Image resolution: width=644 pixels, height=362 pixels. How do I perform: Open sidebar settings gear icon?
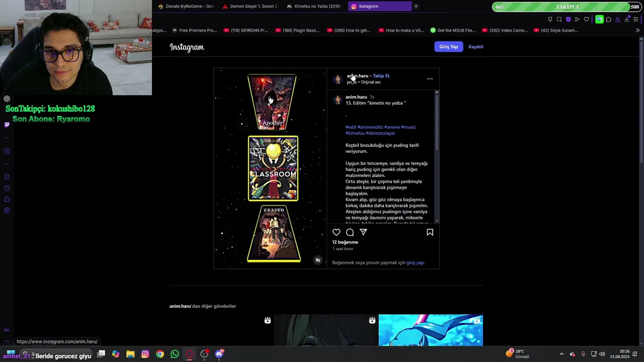click(7, 210)
